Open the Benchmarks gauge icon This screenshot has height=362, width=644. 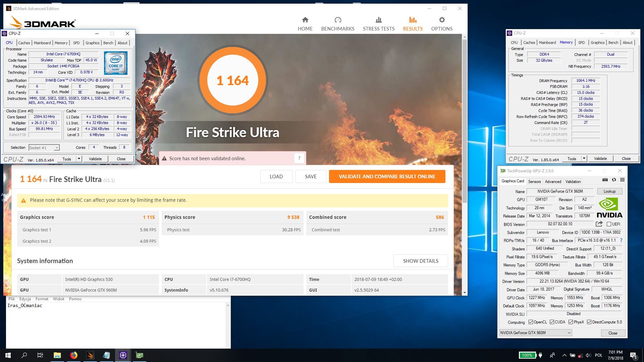tap(338, 20)
